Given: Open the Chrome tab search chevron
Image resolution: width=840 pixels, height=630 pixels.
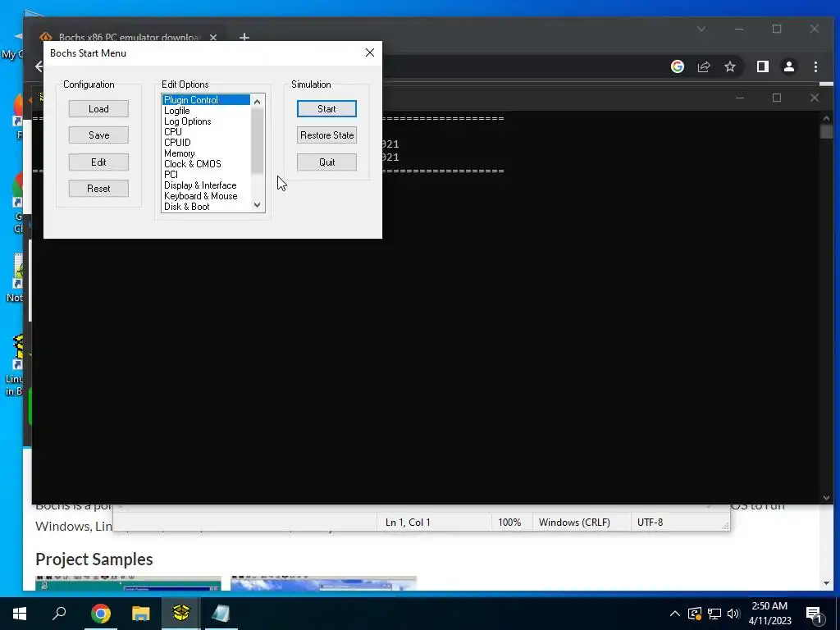Looking at the screenshot, I should tap(701, 29).
